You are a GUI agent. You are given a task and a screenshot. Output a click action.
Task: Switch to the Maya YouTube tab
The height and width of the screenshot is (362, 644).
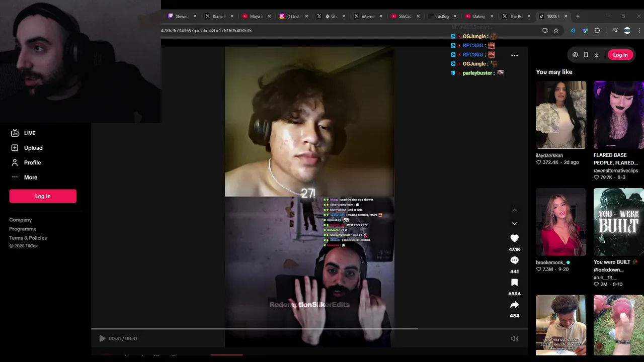[256, 16]
